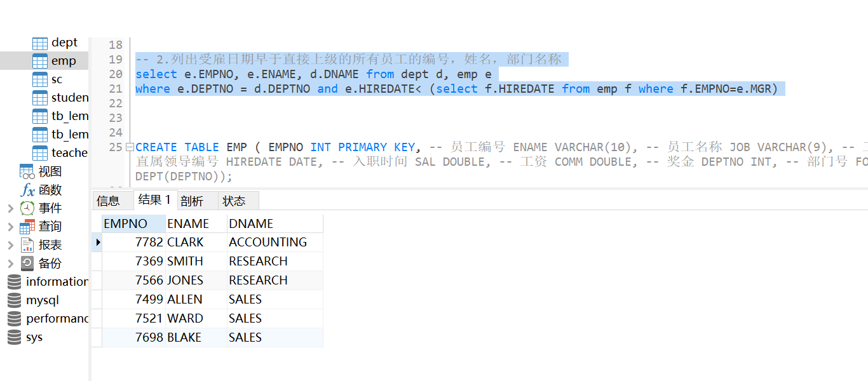The height and width of the screenshot is (381, 868).
Task: Click the EMPNO column header
Action: point(126,224)
